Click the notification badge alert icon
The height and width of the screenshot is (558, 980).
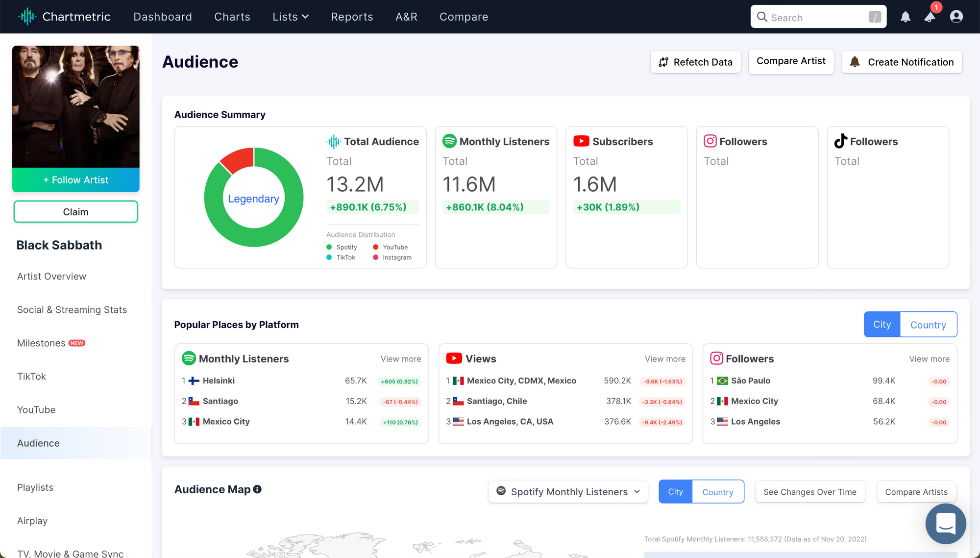pos(930,17)
